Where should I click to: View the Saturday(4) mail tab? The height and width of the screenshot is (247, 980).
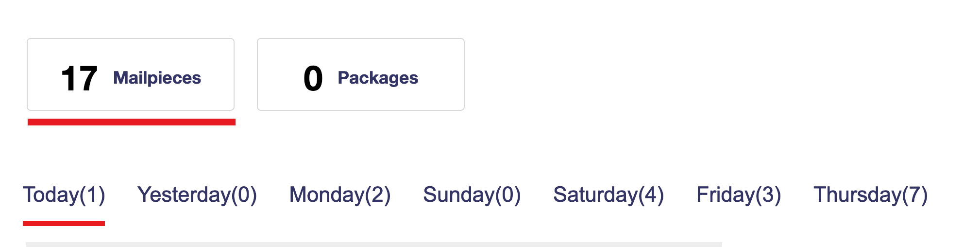(608, 195)
